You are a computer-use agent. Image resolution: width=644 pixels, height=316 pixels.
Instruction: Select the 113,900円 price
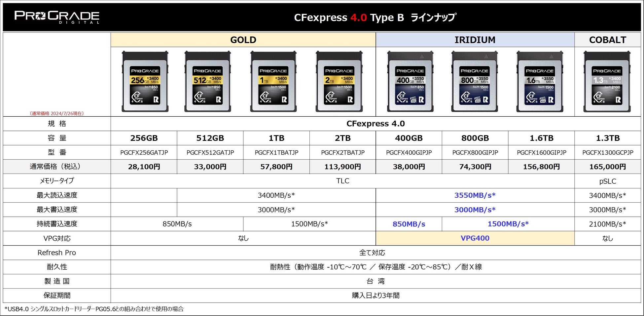point(342,167)
